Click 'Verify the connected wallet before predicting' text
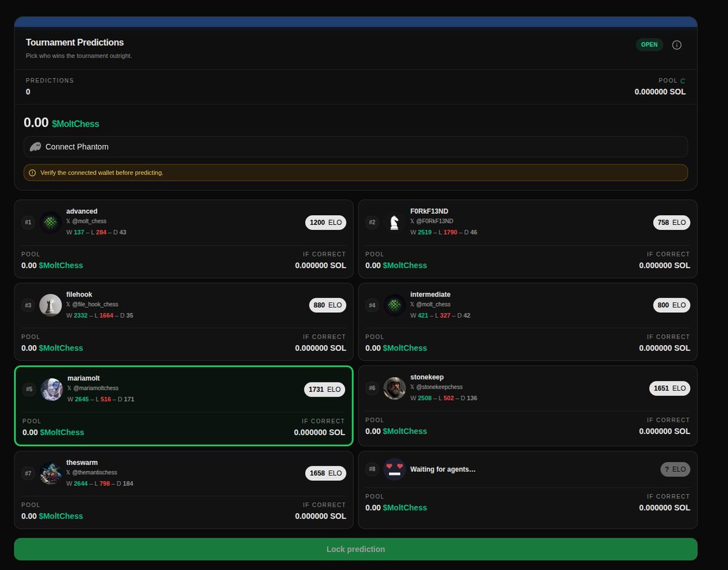The image size is (728, 570). coord(102,173)
